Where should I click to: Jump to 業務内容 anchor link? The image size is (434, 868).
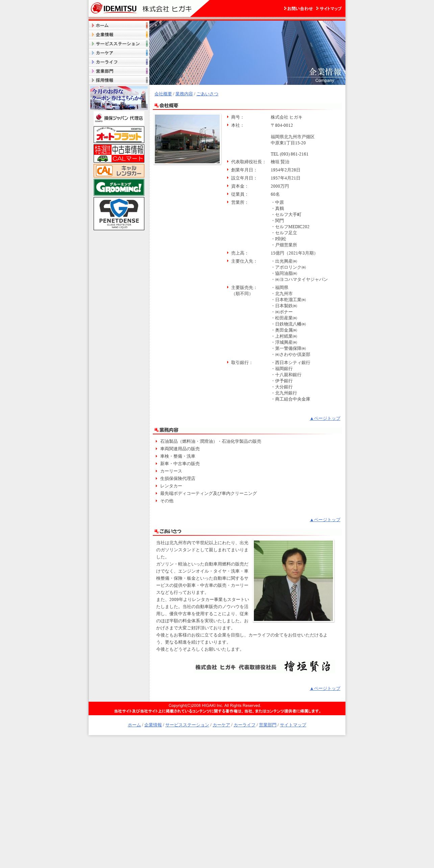184,94
